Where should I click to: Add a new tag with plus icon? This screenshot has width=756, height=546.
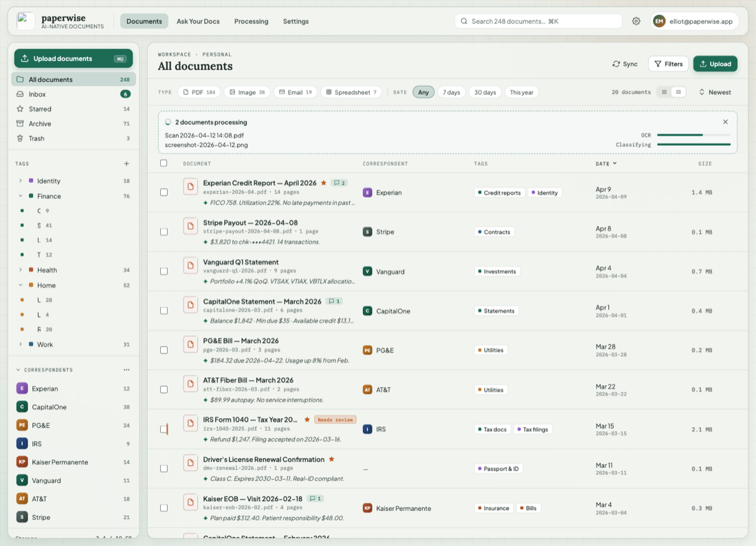[126, 164]
